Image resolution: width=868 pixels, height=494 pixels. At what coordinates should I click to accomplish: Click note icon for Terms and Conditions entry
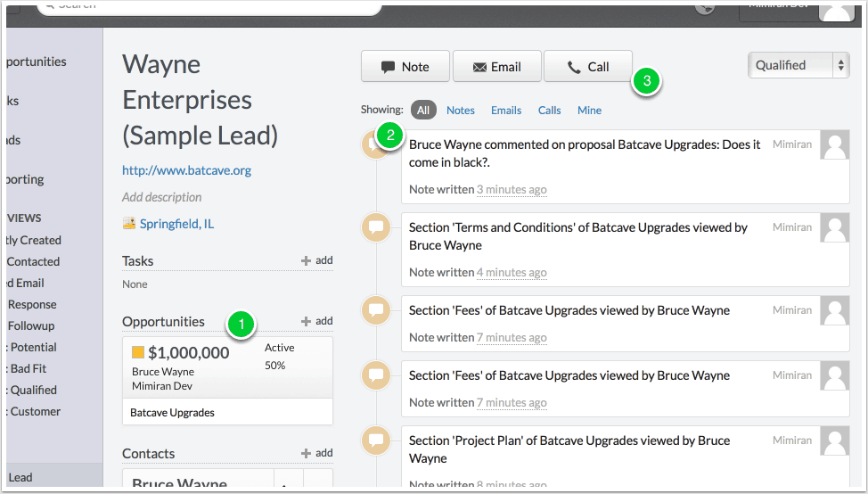pyautogui.click(x=376, y=227)
